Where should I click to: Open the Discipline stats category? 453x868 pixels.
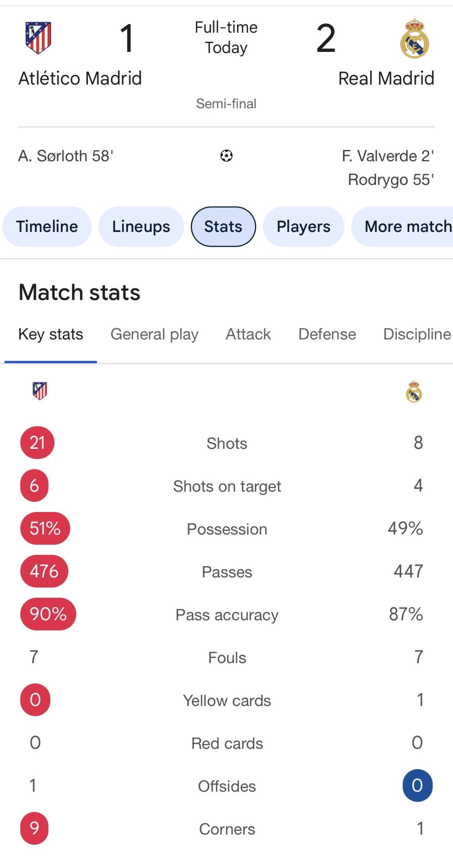(x=417, y=334)
